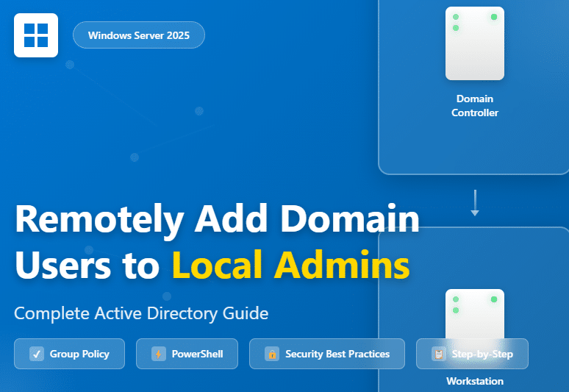Viewport: 569px width, 392px height.
Task: Click the Windows logo icon
Action: coord(35,35)
